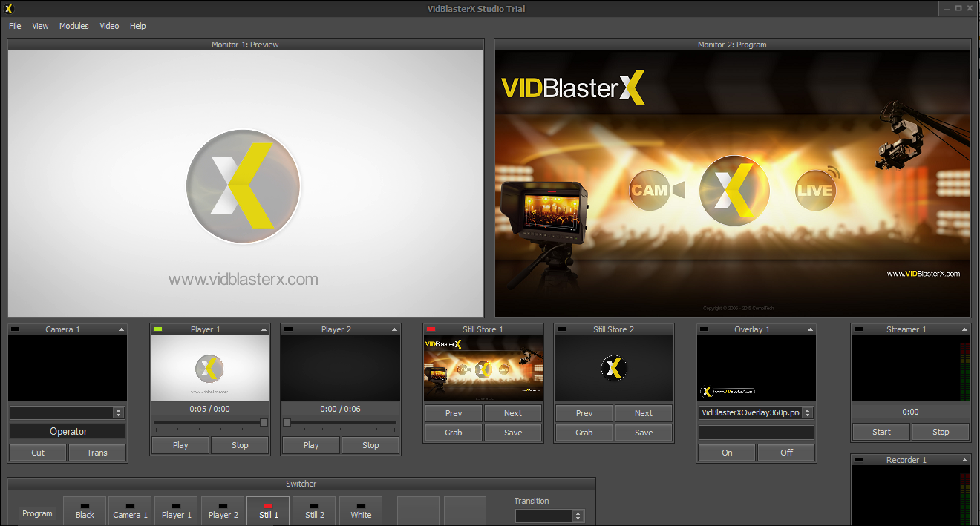The width and height of the screenshot is (980, 526).
Task: Click the Still Store 1 image thumbnail
Action: (x=483, y=368)
